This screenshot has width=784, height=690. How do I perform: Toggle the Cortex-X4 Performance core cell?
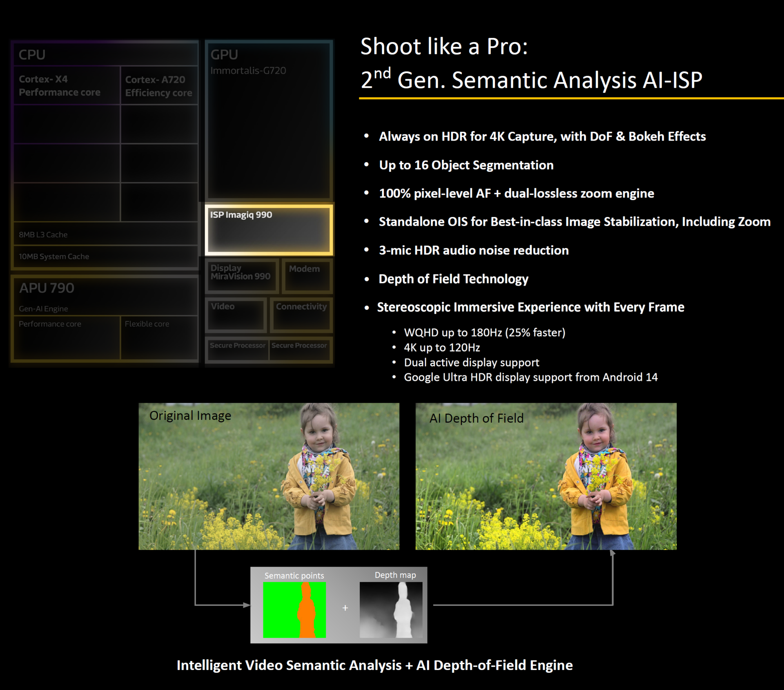66,86
